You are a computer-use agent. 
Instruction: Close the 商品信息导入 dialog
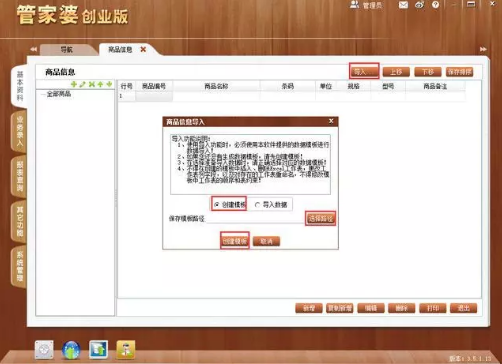[331, 121]
